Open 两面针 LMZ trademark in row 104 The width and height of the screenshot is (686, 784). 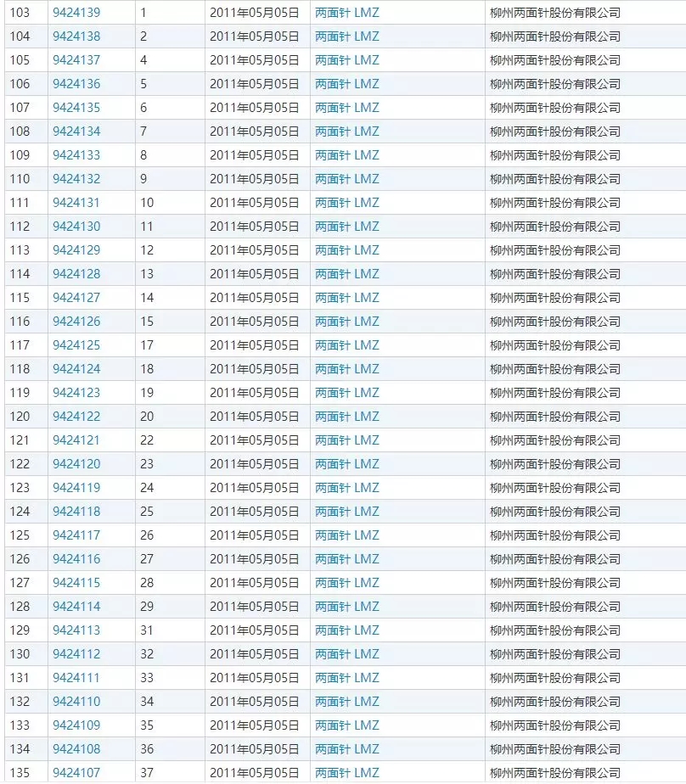(347, 36)
